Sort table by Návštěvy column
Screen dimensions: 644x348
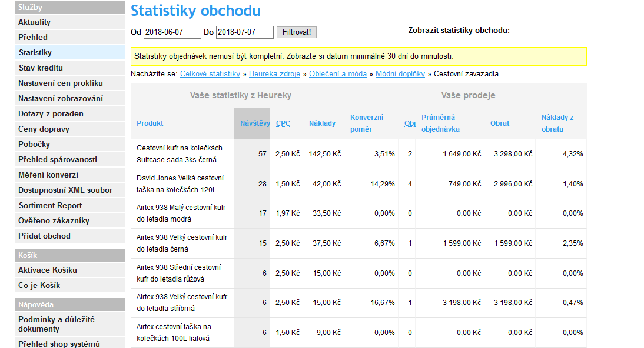(x=255, y=123)
